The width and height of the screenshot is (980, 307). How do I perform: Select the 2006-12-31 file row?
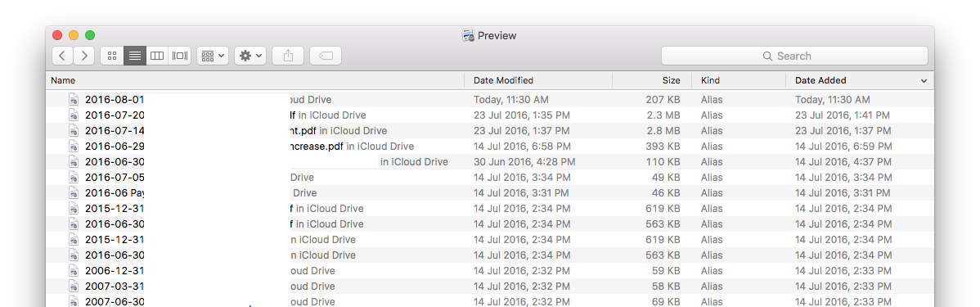coord(490,271)
